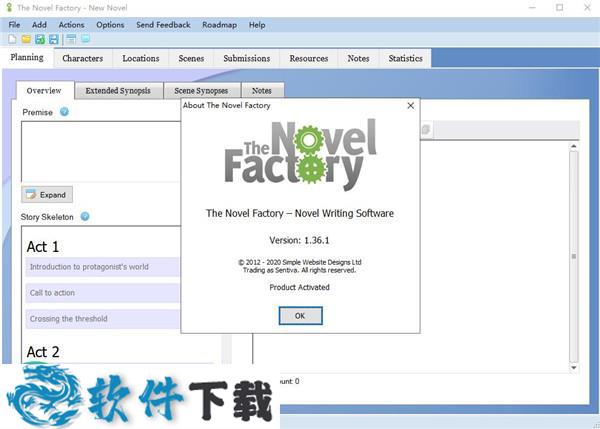Click the scrollbar up arrow in right panel
The image size is (600, 429).
(573, 146)
